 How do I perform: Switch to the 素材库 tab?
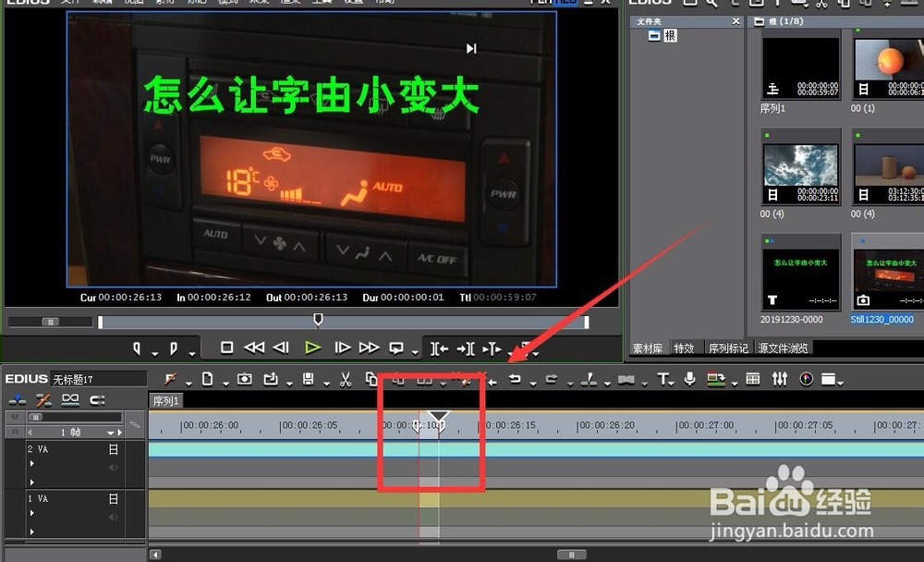tap(648, 348)
